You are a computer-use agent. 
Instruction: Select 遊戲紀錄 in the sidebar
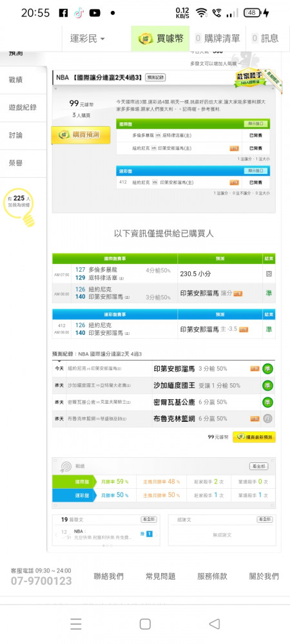(23, 108)
